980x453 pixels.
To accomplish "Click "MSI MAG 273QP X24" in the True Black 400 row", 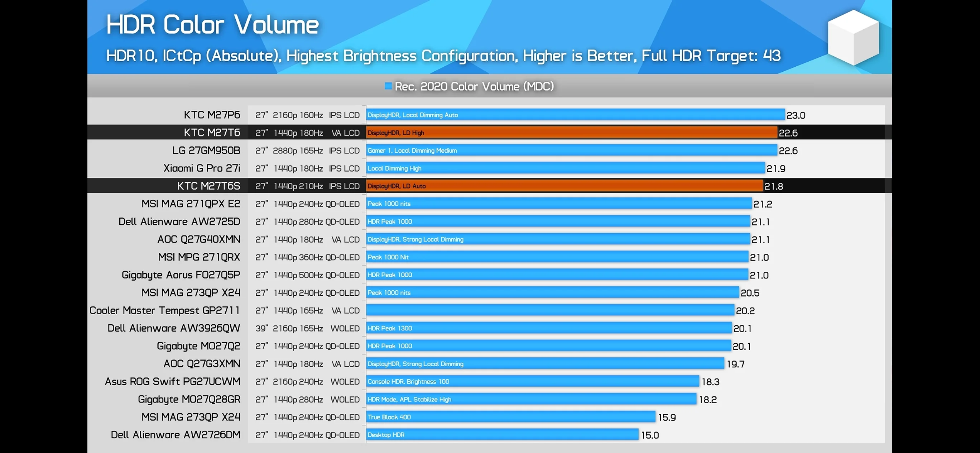I will point(191,417).
